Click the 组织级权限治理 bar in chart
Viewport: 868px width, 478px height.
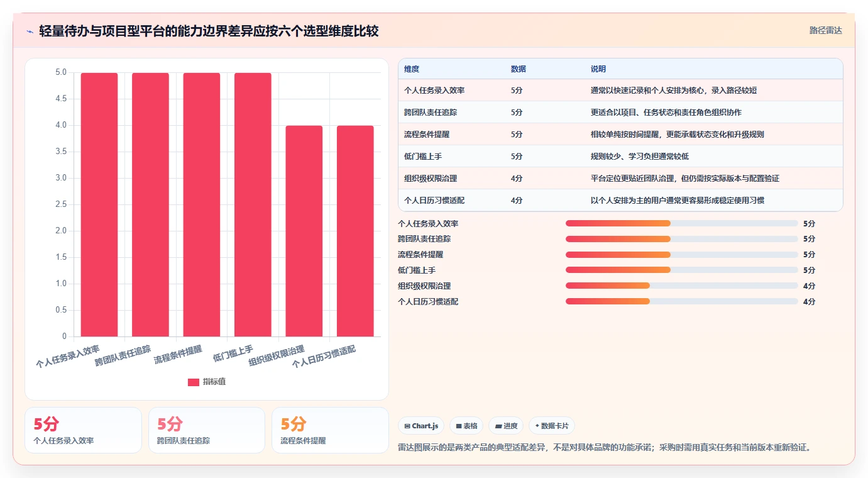coord(304,231)
